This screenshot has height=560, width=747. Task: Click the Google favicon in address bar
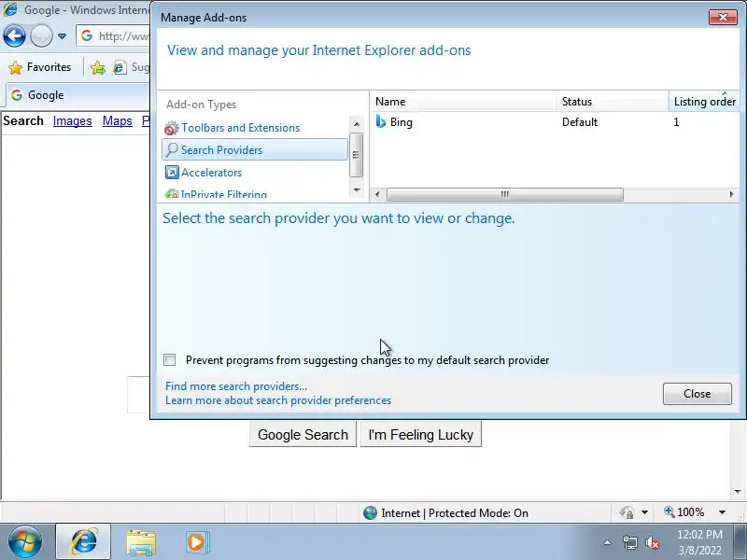pyautogui.click(x=87, y=35)
